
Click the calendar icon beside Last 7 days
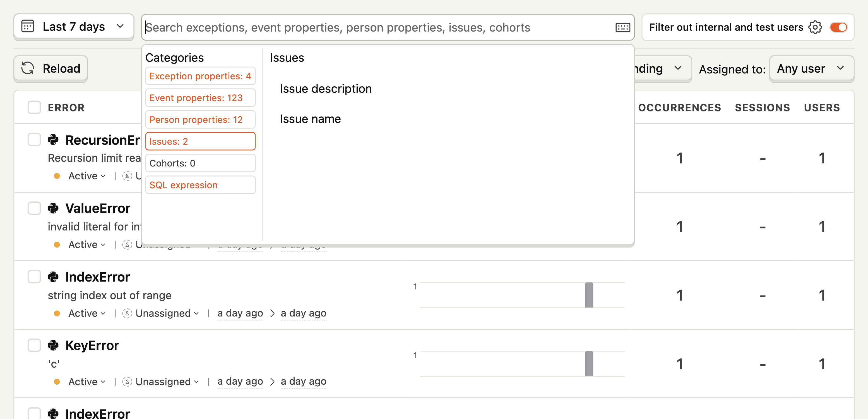tap(28, 26)
